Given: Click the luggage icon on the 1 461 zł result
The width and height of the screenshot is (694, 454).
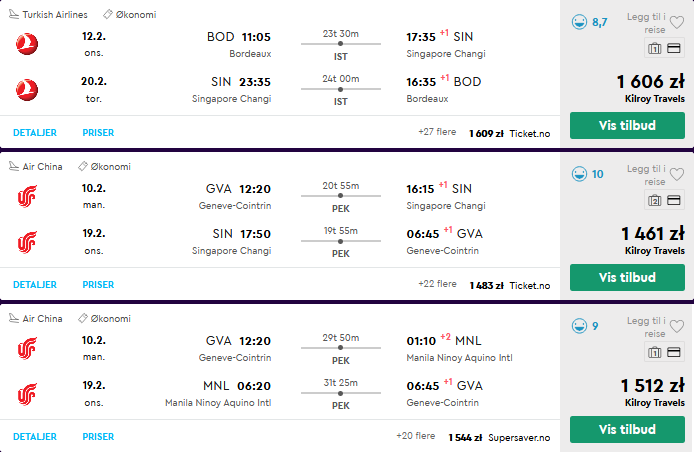Looking at the screenshot, I should (x=655, y=200).
